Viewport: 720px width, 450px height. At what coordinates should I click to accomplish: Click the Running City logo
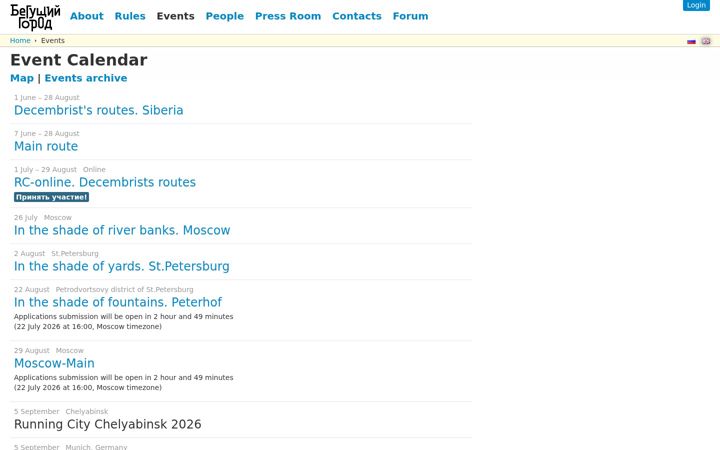click(35, 17)
